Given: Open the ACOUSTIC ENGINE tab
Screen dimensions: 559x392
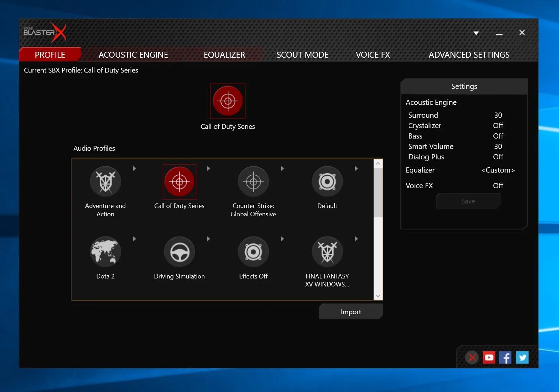Looking at the screenshot, I should 133,55.
